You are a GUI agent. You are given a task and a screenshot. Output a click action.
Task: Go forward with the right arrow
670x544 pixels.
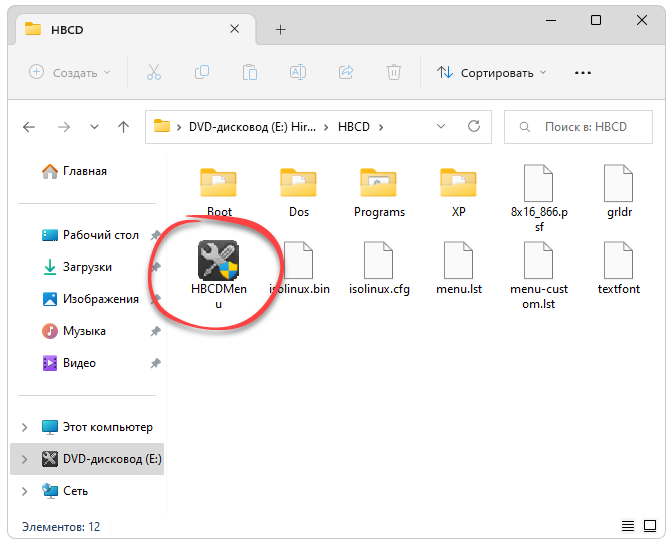click(64, 127)
